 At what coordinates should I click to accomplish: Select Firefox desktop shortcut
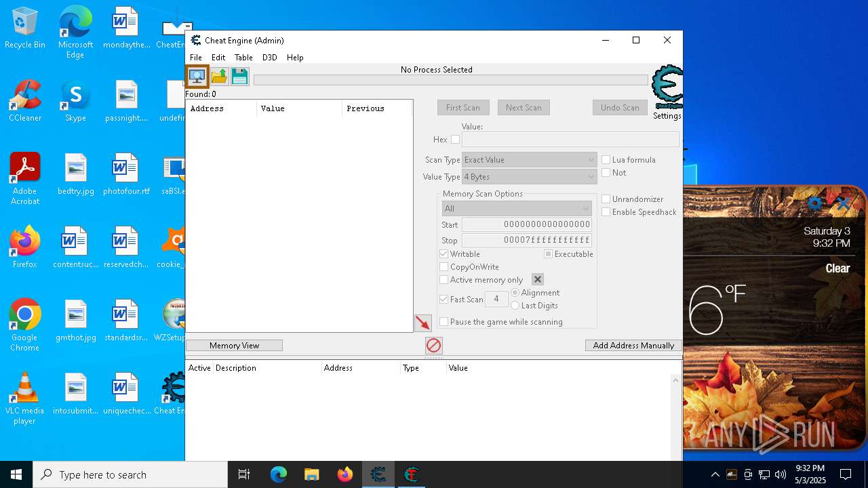coord(25,247)
